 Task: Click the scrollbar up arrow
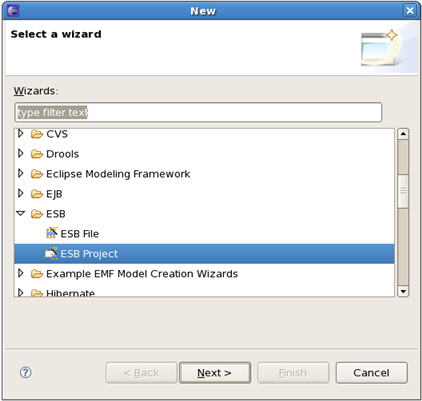point(403,134)
